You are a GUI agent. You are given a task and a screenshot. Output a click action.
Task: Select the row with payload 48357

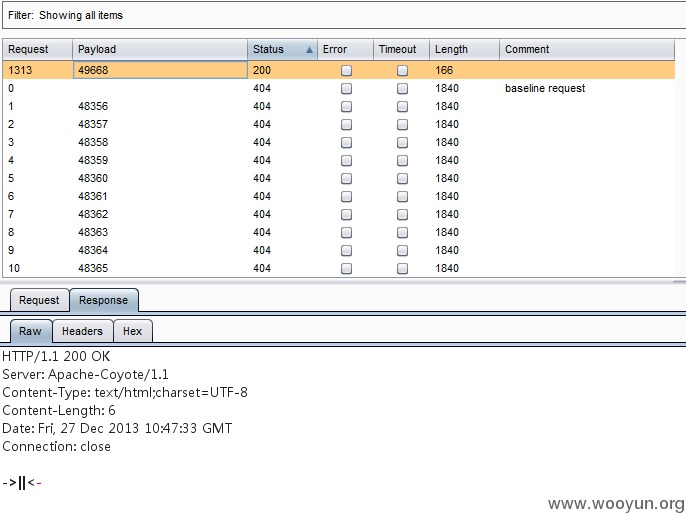[x=339, y=124]
